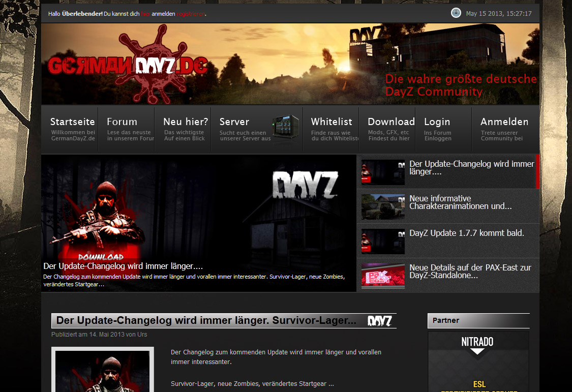Viewport: 572px width, 392px height.
Task: Click the server rack icon in navigation
Action: pyautogui.click(x=286, y=127)
